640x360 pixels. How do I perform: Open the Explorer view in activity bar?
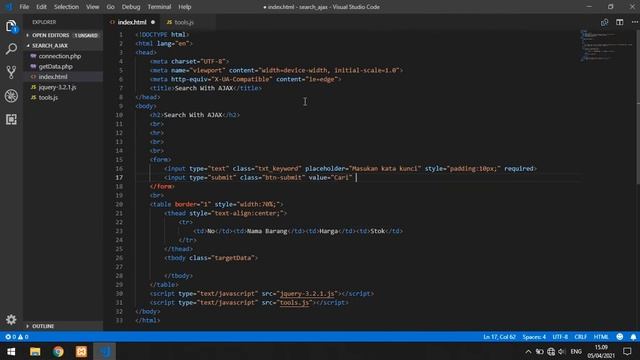(11, 26)
